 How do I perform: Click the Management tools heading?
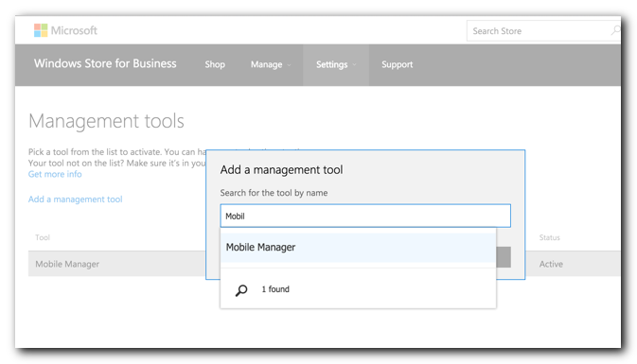pyautogui.click(x=106, y=121)
